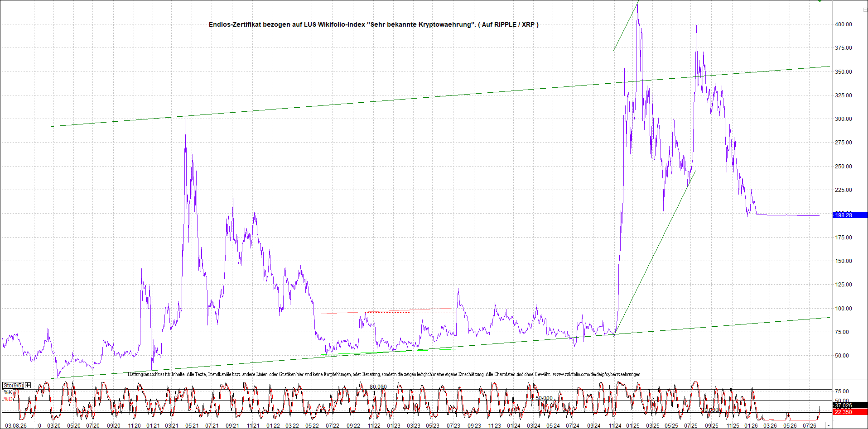
Task: Select the 01|25 marker on the time axis
Action: pos(632,425)
